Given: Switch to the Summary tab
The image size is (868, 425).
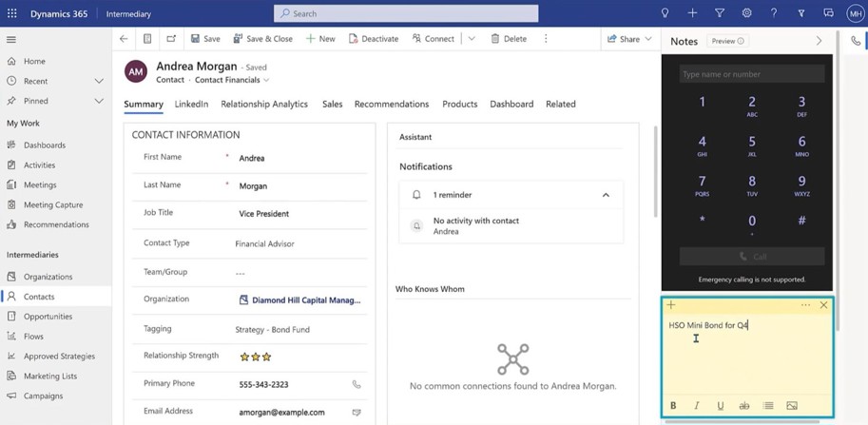Looking at the screenshot, I should click(x=144, y=104).
